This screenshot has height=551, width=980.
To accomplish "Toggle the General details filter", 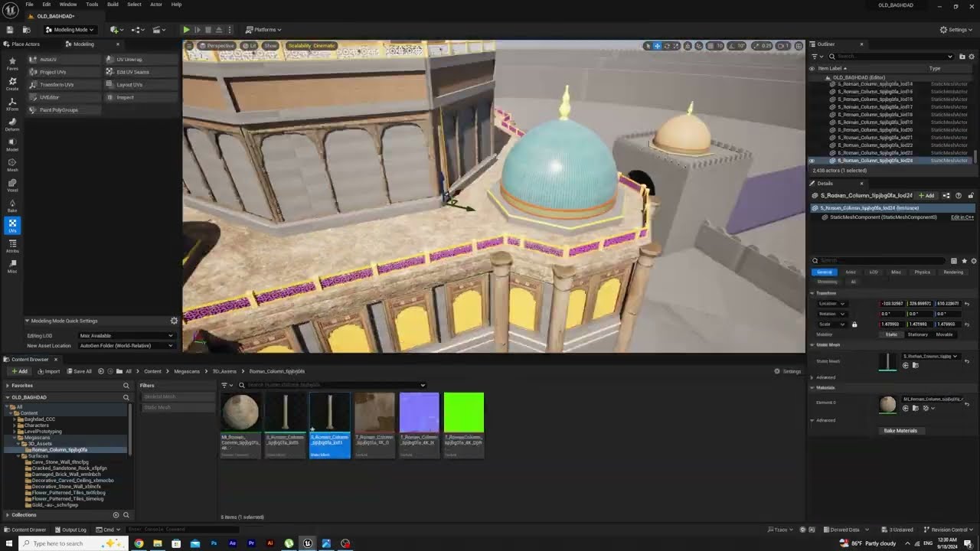I will (x=825, y=272).
